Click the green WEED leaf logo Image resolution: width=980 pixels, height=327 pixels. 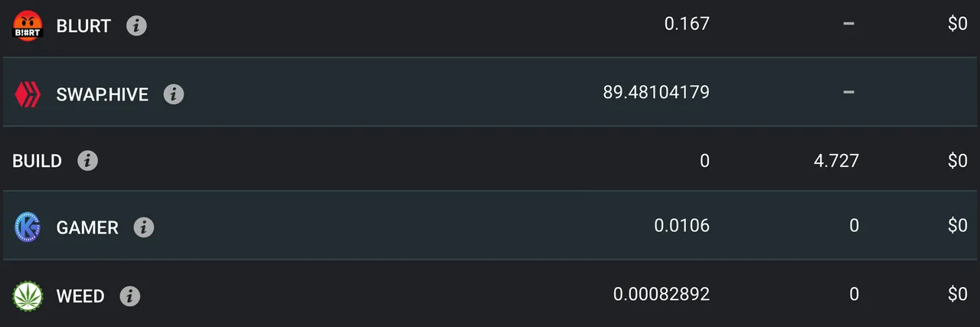(28, 296)
